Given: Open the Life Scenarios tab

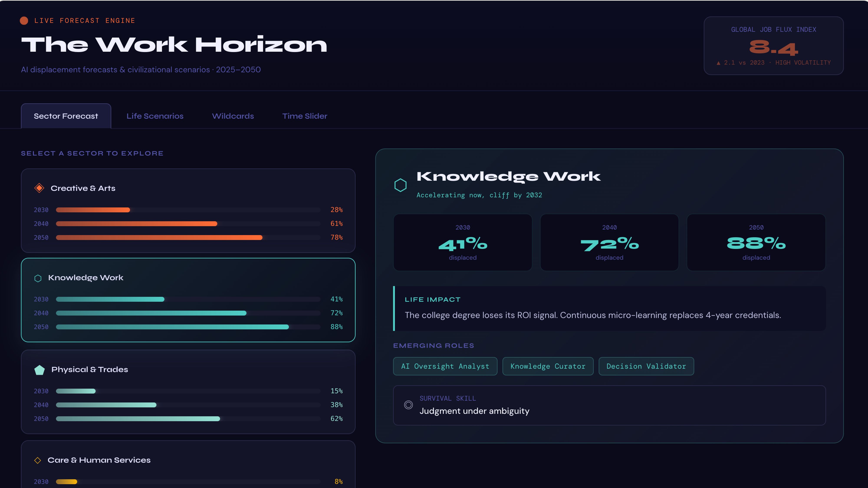Looking at the screenshot, I should point(155,116).
